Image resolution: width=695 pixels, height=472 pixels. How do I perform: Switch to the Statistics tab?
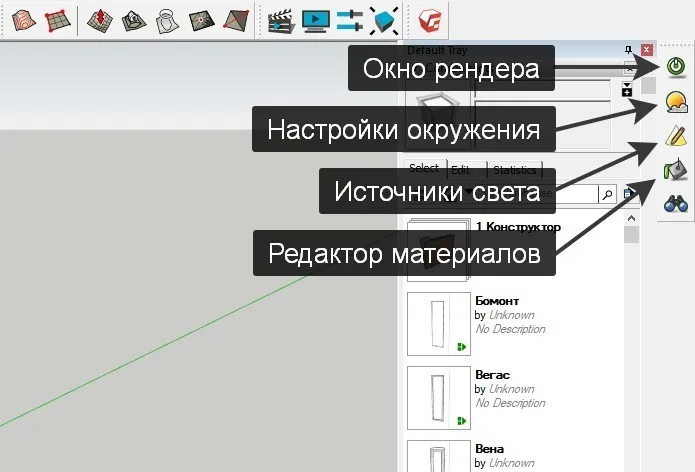515,170
